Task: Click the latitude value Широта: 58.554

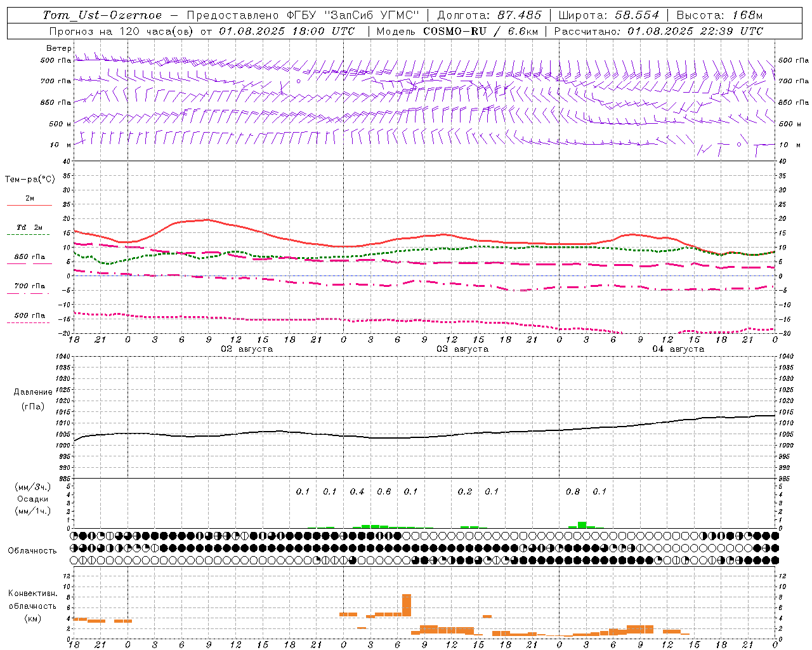Action: click(610, 15)
